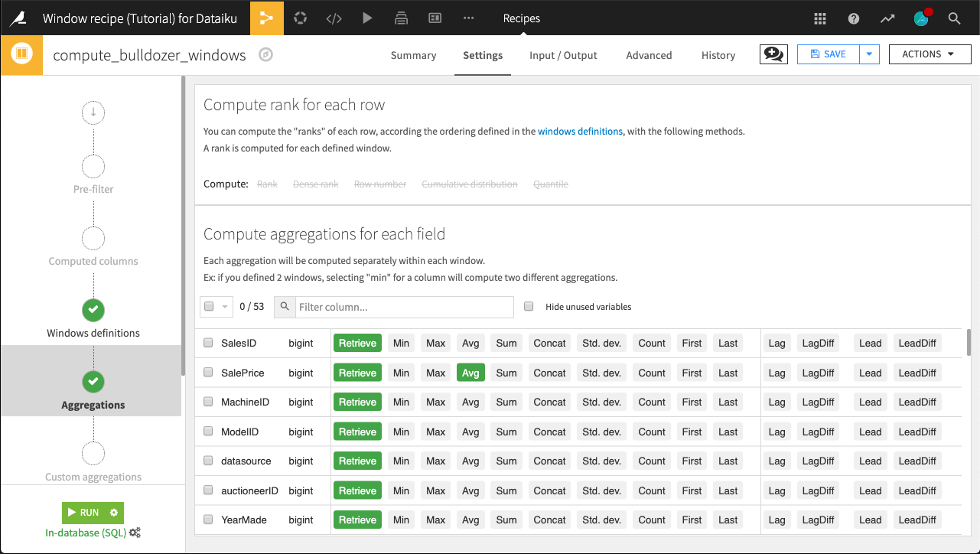
Task: Open the search magnifier in top bar
Action: 955,18
